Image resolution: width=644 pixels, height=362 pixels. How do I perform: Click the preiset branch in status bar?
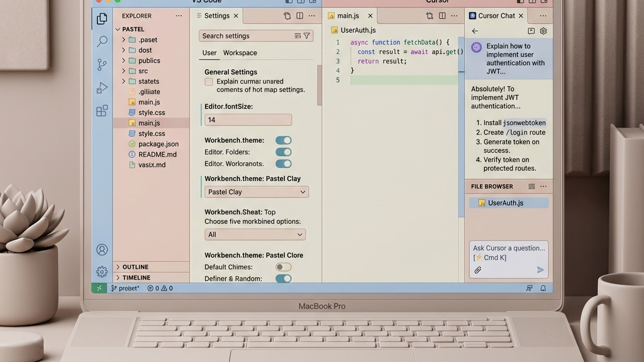point(125,288)
